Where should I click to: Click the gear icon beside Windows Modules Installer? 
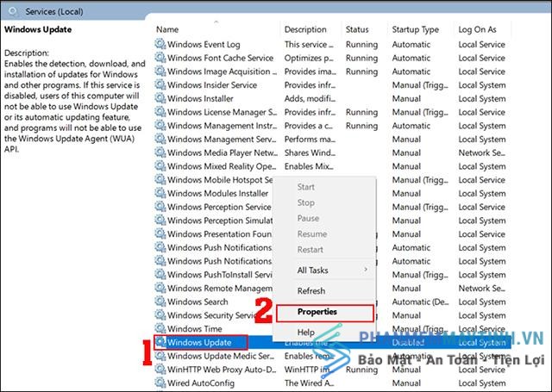(160, 193)
